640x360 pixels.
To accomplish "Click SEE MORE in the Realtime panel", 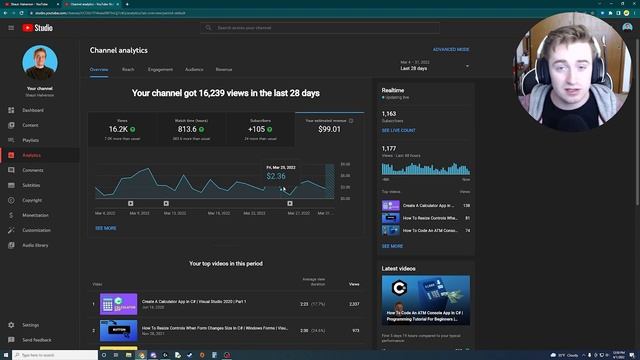I will 392,247.
